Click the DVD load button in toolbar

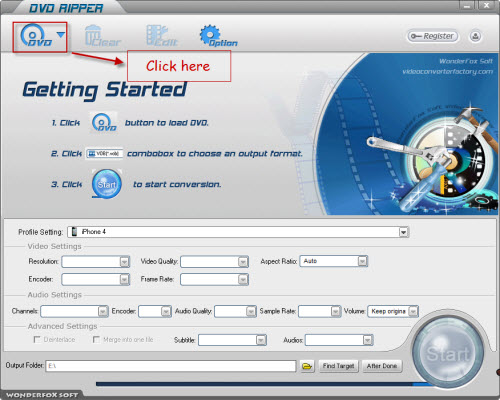[x=36, y=36]
